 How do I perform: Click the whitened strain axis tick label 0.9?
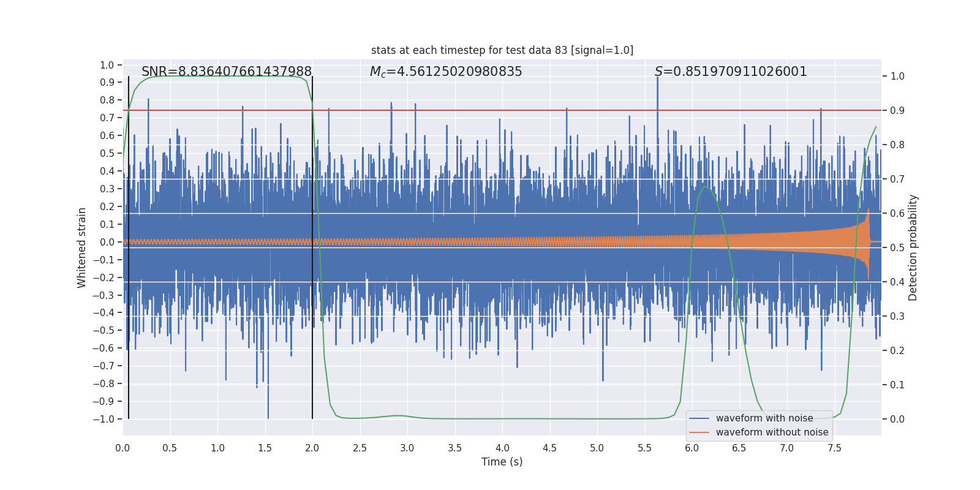pos(107,82)
